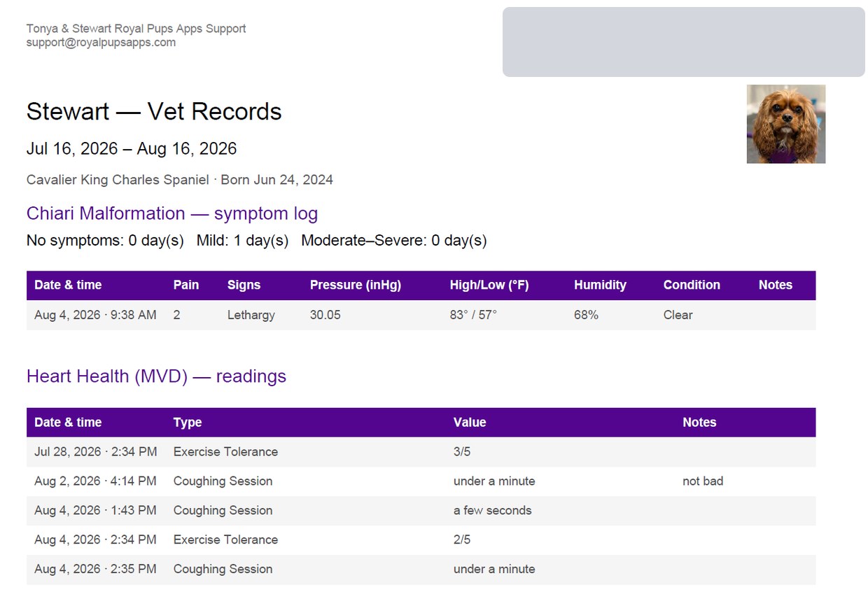Select the Aug 4 1:43 PM Coughing Session row
Screen dimensions: 868x594
tap(421, 511)
